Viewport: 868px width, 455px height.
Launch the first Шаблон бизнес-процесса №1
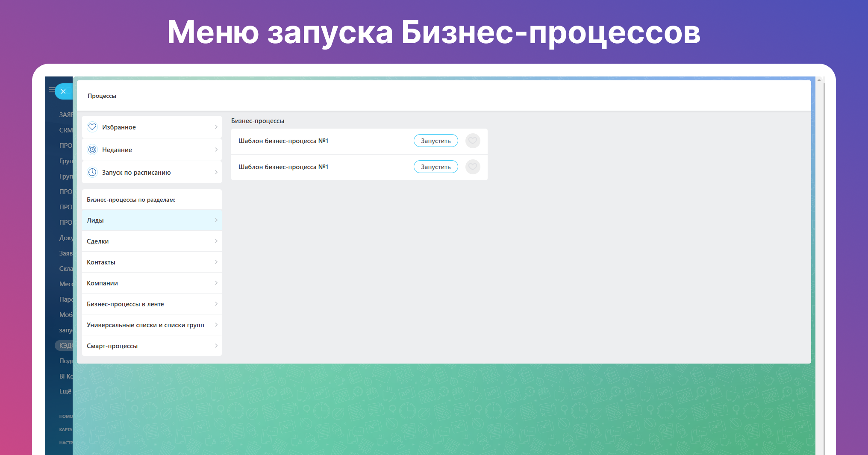[x=435, y=141]
